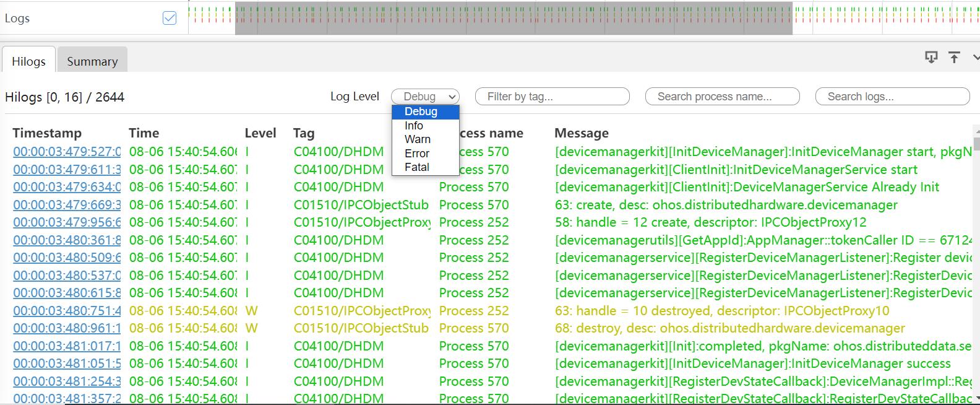The image size is (980, 405).
Task: Select Info in the log level list
Action: coord(414,126)
